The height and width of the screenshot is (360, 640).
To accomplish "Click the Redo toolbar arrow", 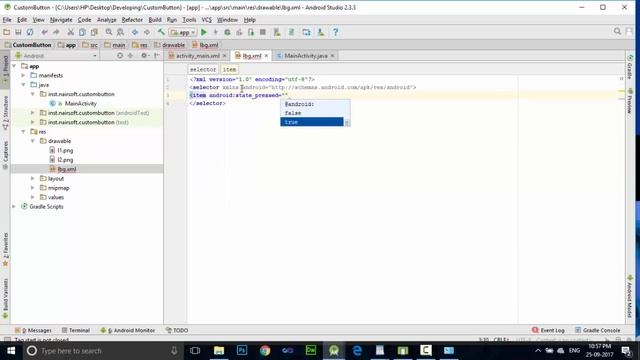I will click(56, 32).
